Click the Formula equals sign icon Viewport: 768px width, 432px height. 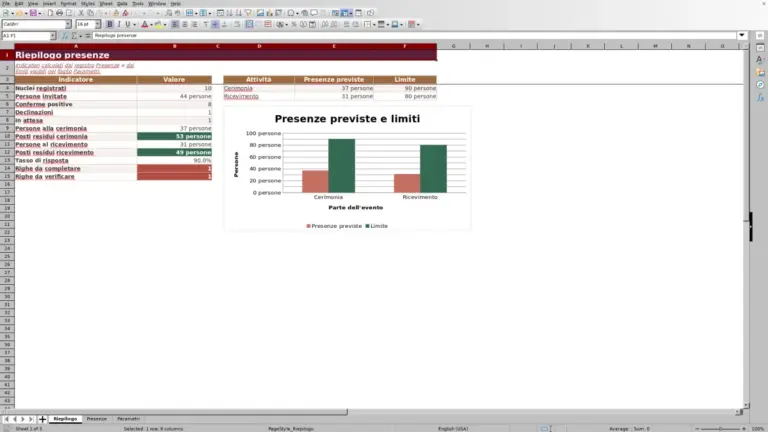(88, 36)
